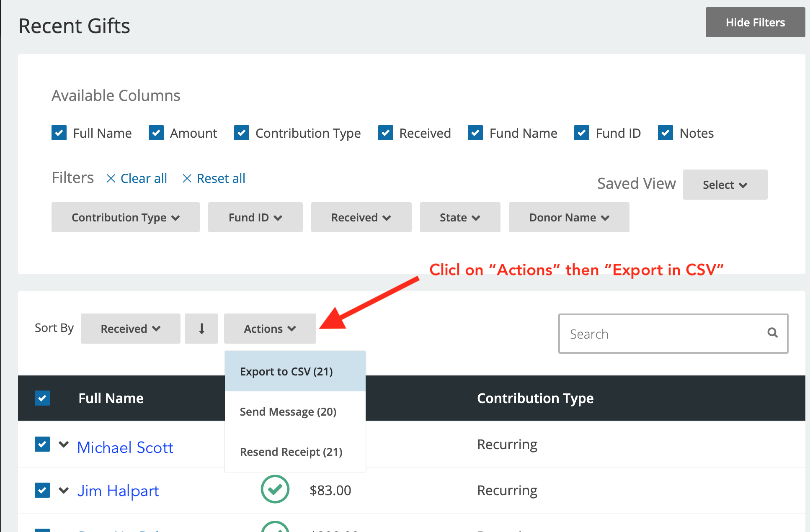The width and height of the screenshot is (810, 532).
Task: Expand Michael Scott row chevron
Action: click(64, 445)
